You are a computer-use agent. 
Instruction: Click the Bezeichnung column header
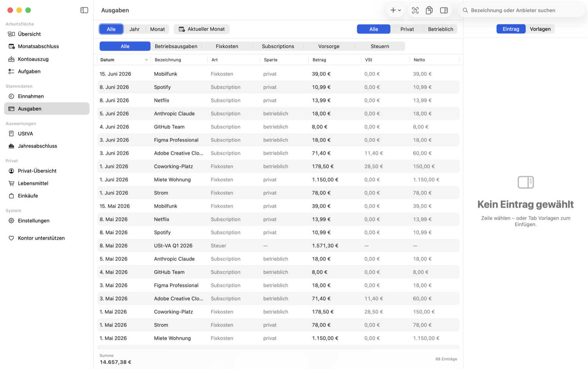point(179,60)
